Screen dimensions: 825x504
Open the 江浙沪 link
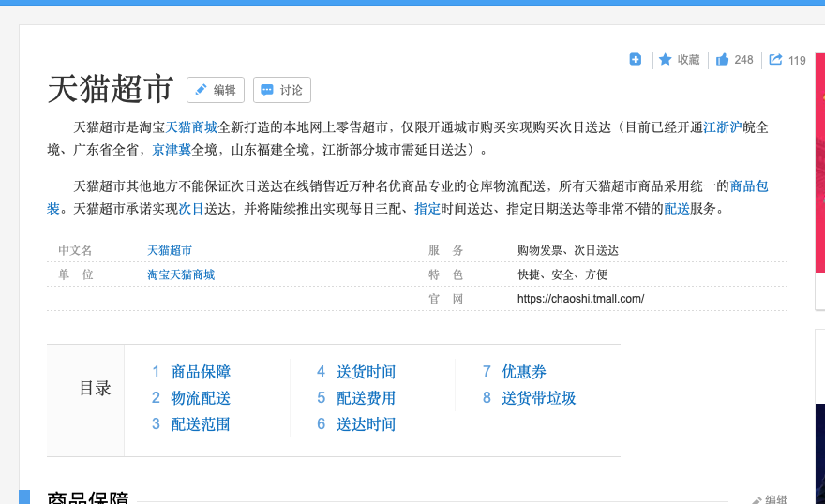coord(723,127)
